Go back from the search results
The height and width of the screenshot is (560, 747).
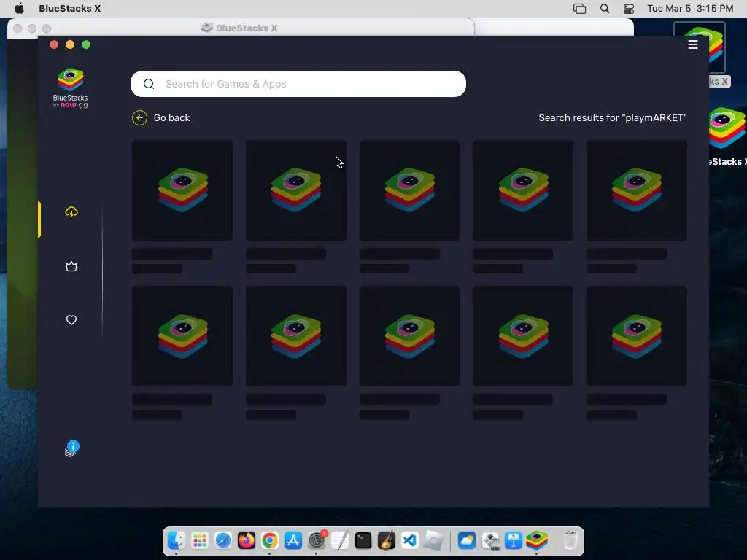point(161,117)
